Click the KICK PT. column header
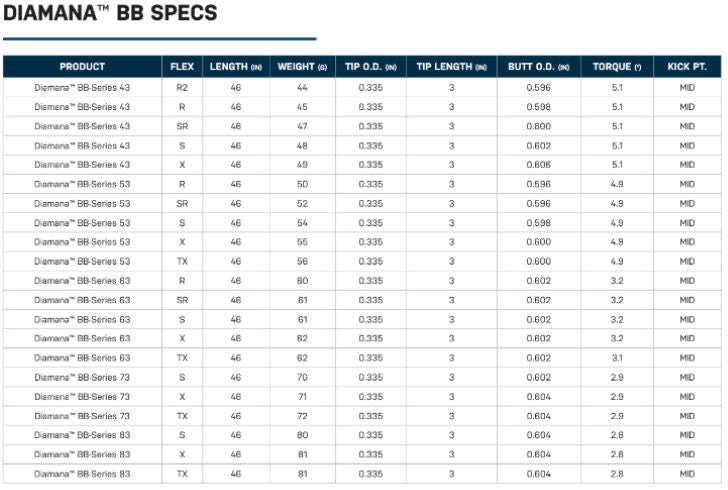 [x=687, y=67]
